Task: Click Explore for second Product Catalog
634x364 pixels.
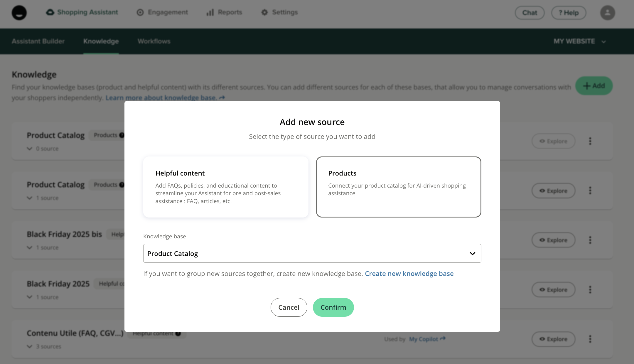Action: tap(553, 191)
